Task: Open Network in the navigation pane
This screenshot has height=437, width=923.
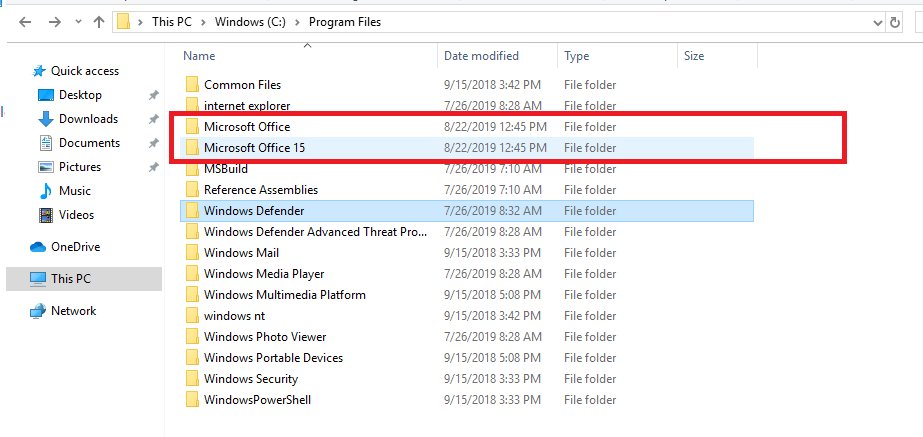Action: tap(74, 311)
